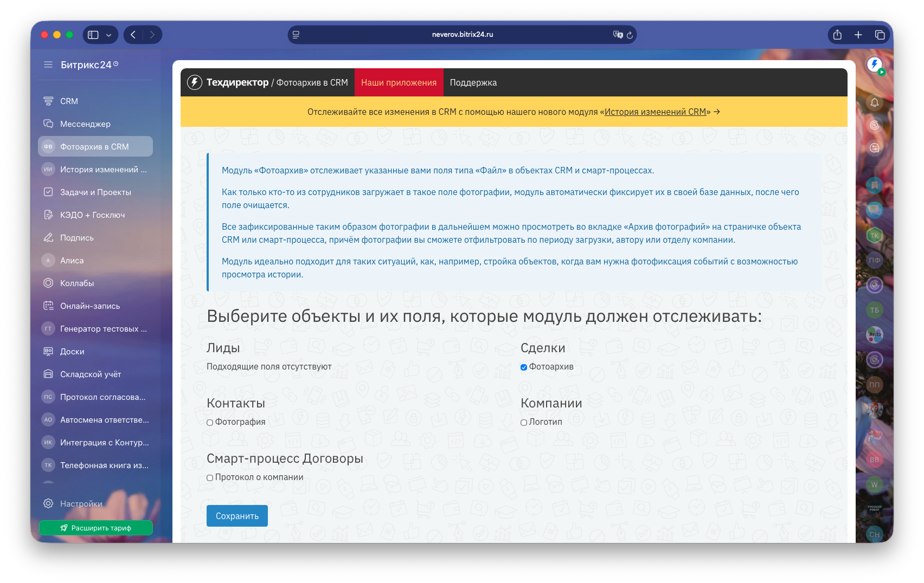Toggle the Bitrix24 hamburger menu icon

tap(48, 65)
